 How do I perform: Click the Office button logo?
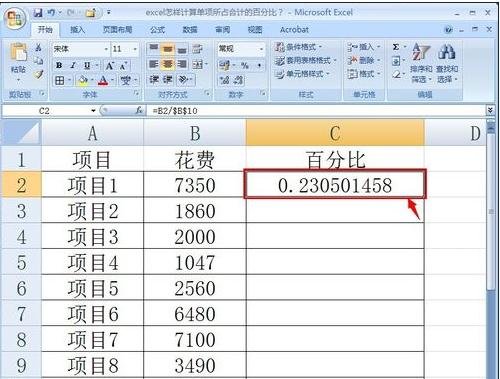click(15, 18)
